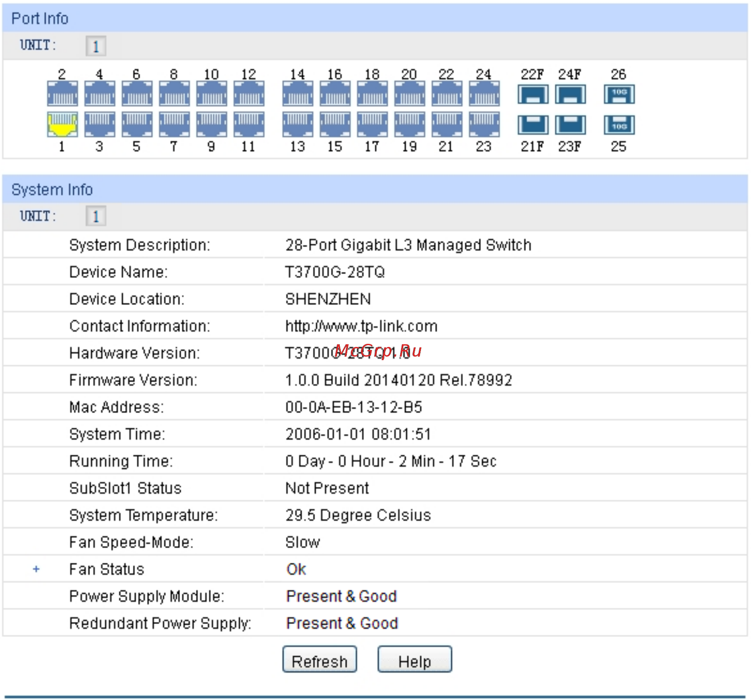Viewport: 751px width, 700px height.
Task: Select port 24 copper icon
Action: (x=484, y=94)
